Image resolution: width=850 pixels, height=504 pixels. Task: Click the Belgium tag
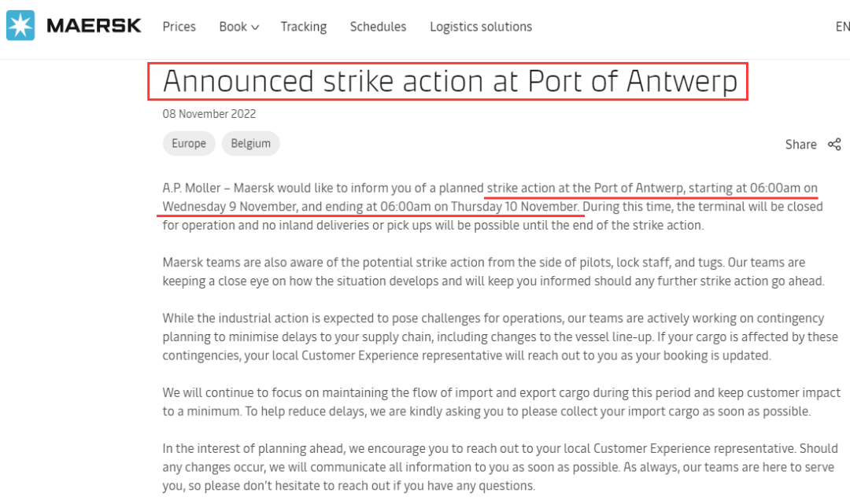[x=250, y=143]
